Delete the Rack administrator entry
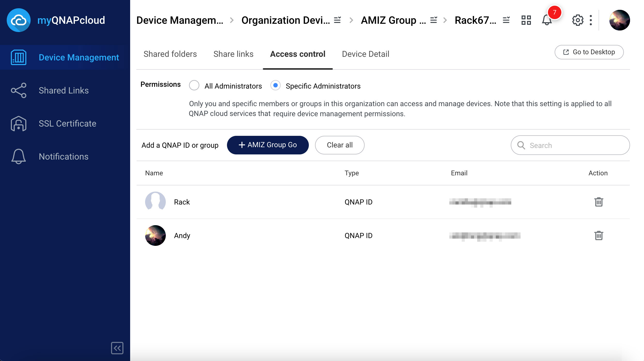Image resolution: width=644 pixels, height=361 pixels. click(599, 202)
